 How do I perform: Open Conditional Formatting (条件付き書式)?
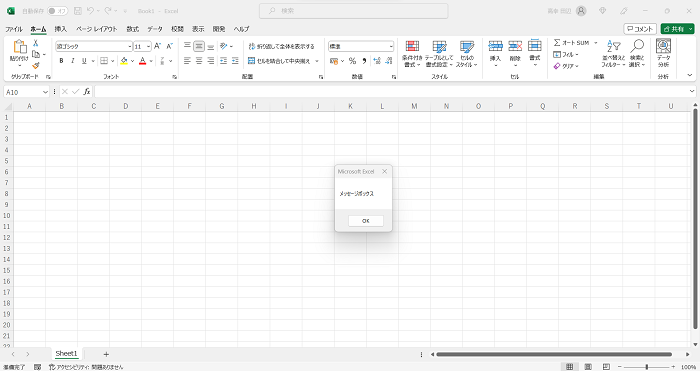(x=412, y=54)
